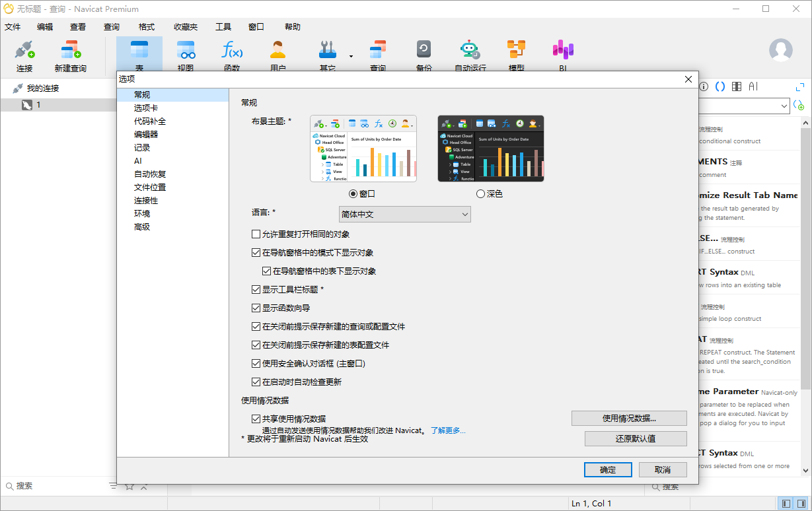
Task: Select the 深色 theme radio button
Action: [480, 192]
